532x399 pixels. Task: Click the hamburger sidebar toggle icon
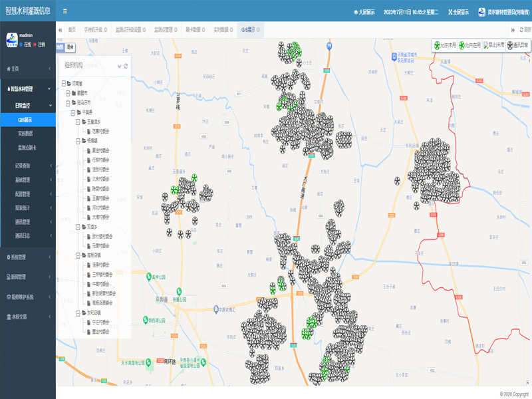point(65,11)
